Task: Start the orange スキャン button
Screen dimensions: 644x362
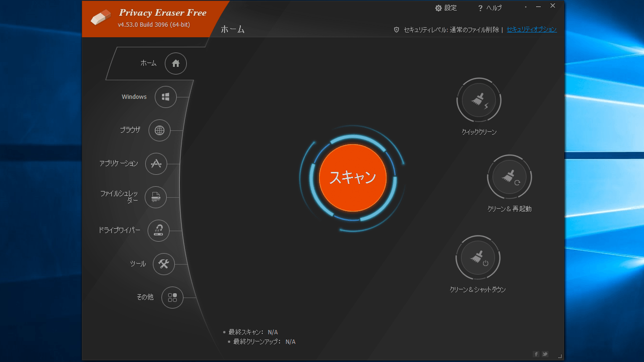Action: click(x=353, y=178)
